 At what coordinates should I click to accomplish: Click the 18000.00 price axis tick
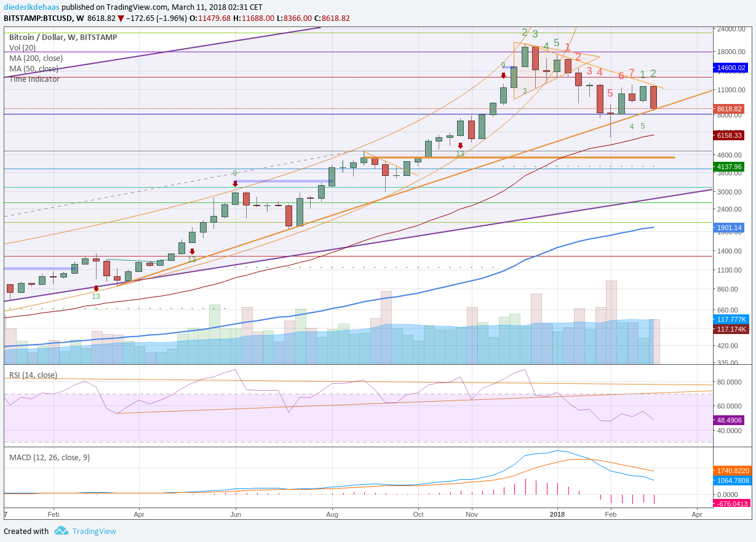click(x=731, y=52)
